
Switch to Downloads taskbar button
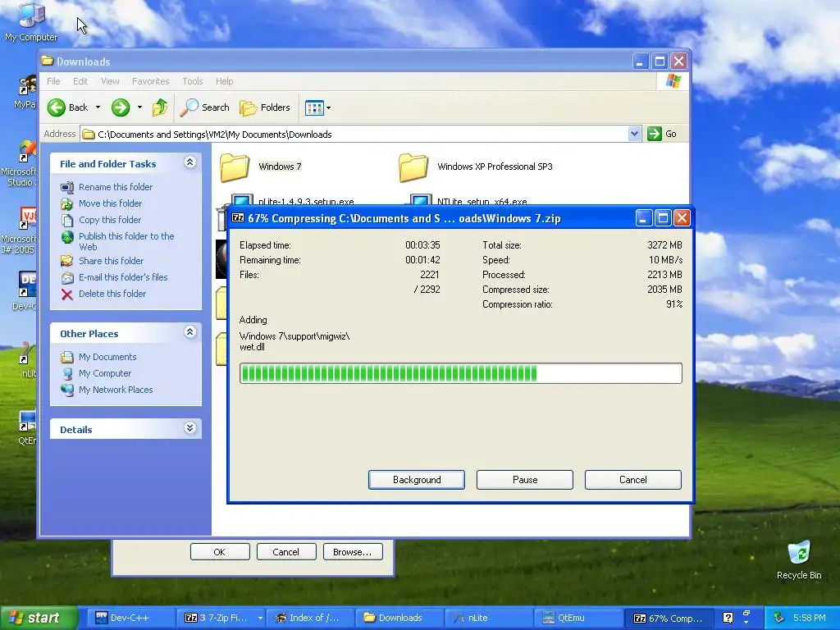(x=399, y=619)
